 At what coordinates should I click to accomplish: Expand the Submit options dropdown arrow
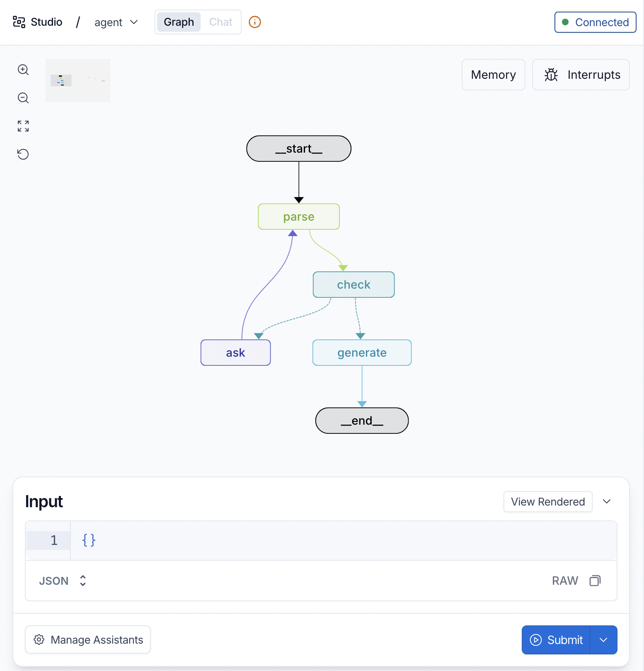(x=603, y=640)
